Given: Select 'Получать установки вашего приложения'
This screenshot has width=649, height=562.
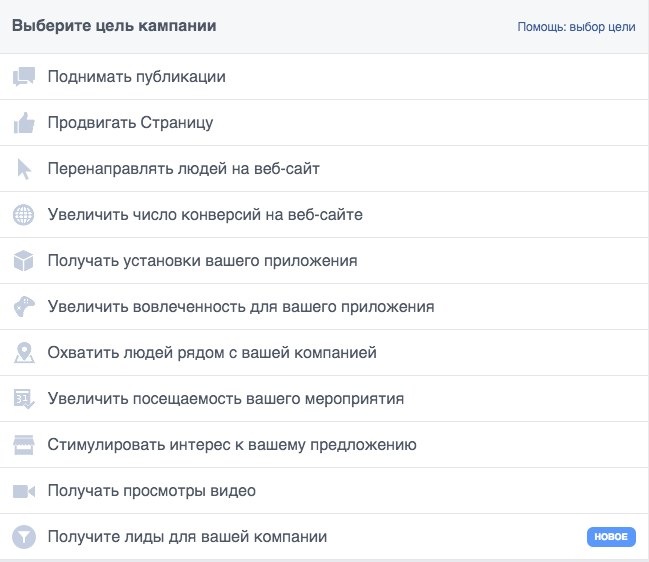Looking at the screenshot, I should tap(324, 261).
